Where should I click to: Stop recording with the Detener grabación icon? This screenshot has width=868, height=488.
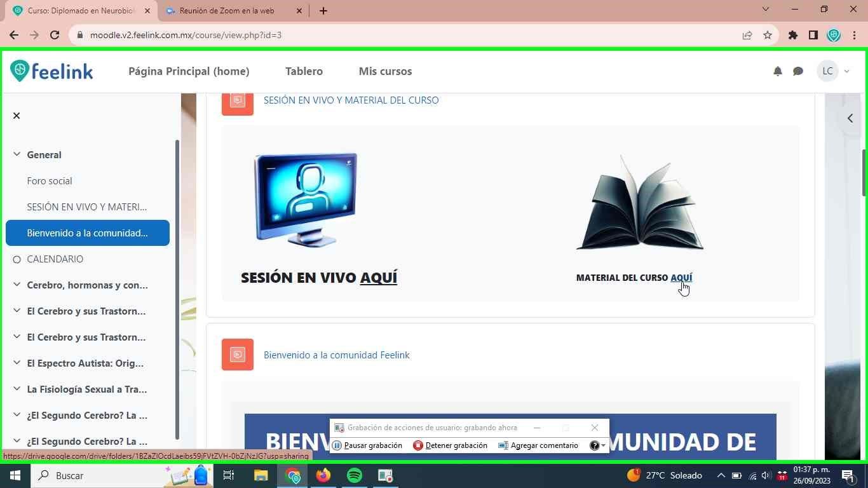pos(418,445)
